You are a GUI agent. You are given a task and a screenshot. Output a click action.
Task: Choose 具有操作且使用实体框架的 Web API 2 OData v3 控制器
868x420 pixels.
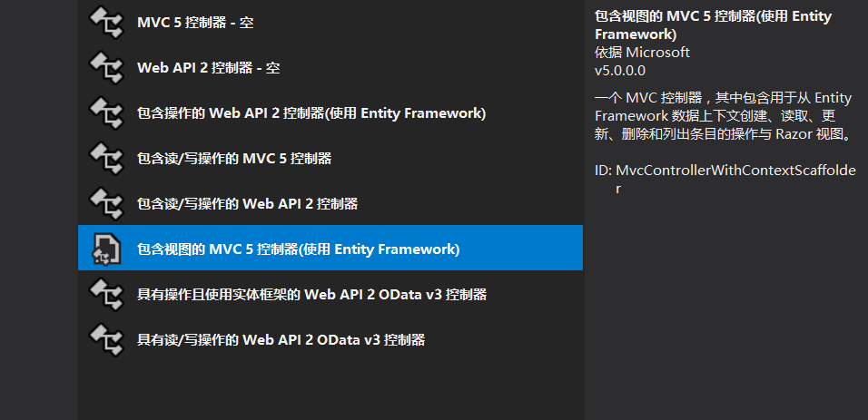pyautogui.click(x=311, y=294)
